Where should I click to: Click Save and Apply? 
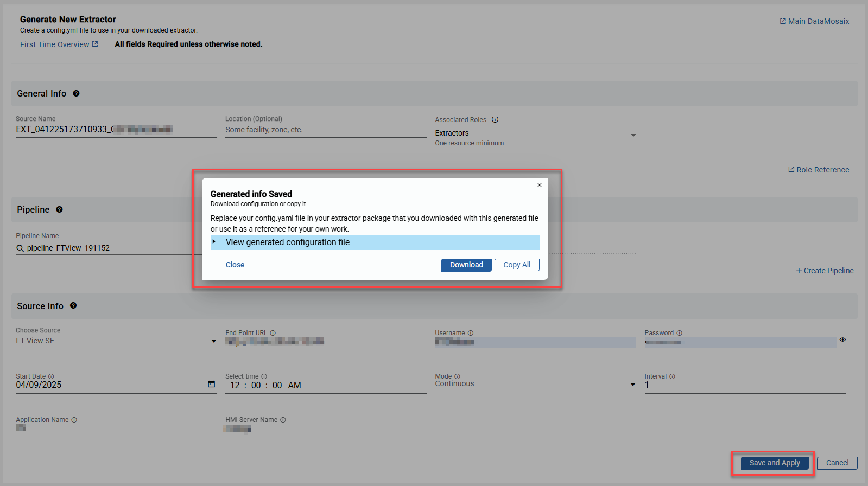pos(775,463)
